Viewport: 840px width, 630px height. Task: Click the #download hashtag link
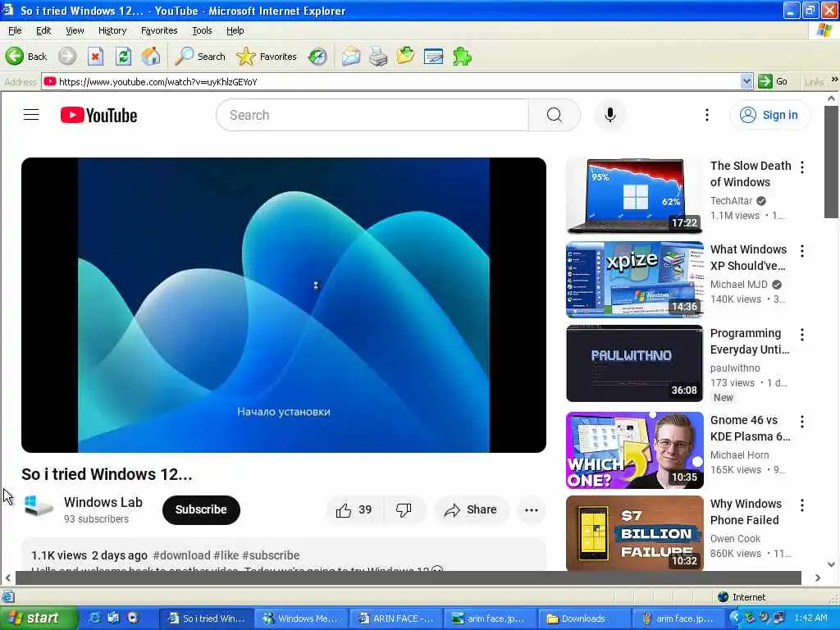coord(181,555)
